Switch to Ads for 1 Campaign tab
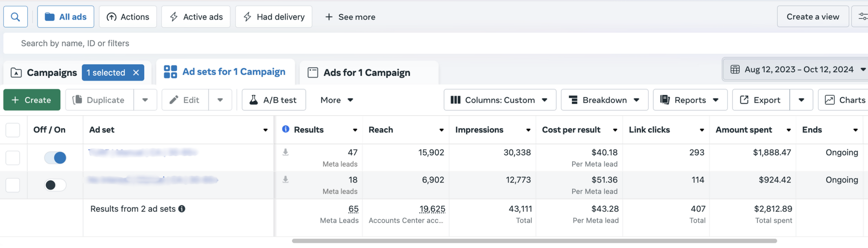Viewport: 868px width, 248px height. pos(366,72)
